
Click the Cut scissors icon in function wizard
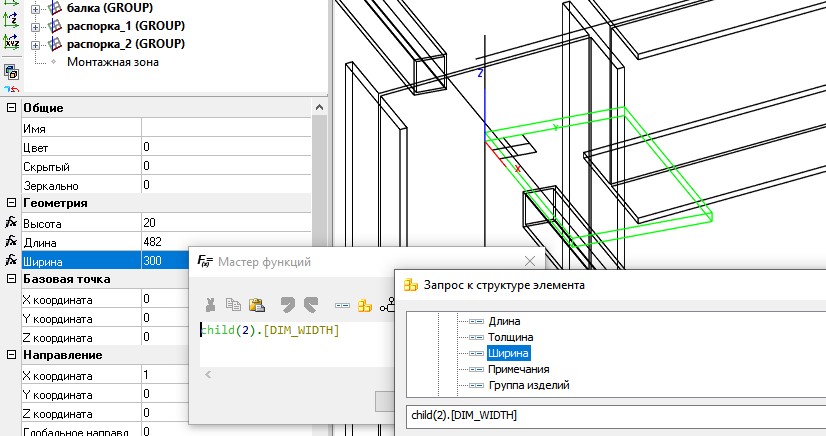[x=211, y=306]
